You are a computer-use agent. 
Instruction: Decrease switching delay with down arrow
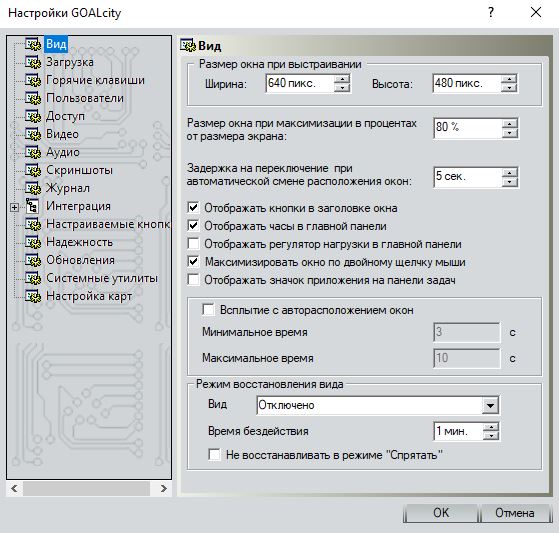click(510, 182)
